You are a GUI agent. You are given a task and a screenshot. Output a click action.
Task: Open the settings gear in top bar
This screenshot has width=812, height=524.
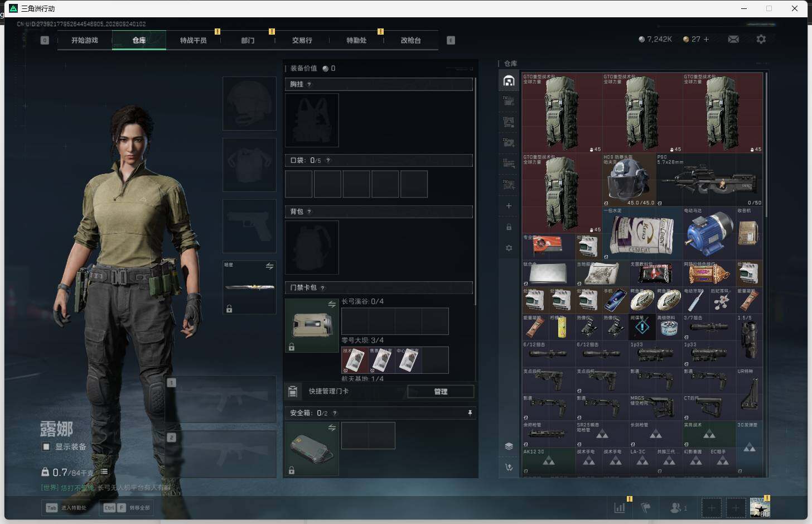tap(761, 39)
